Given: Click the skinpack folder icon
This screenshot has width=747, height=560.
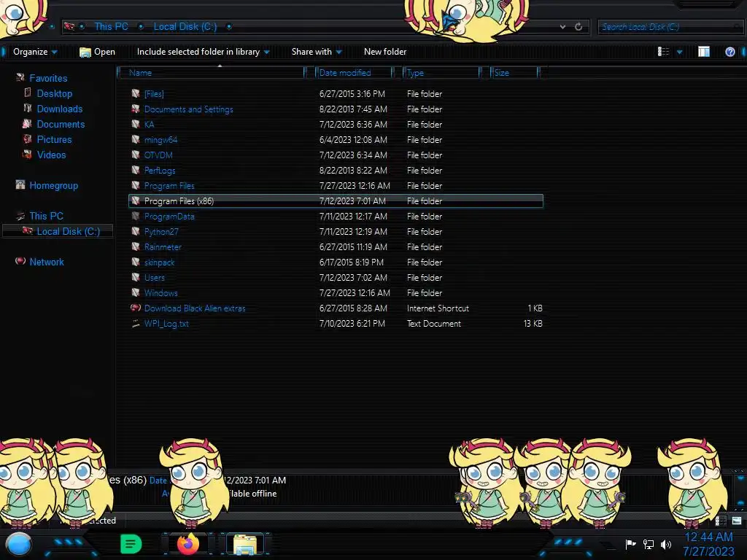Looking at the screenshot, I should click(x=136, y=262).
